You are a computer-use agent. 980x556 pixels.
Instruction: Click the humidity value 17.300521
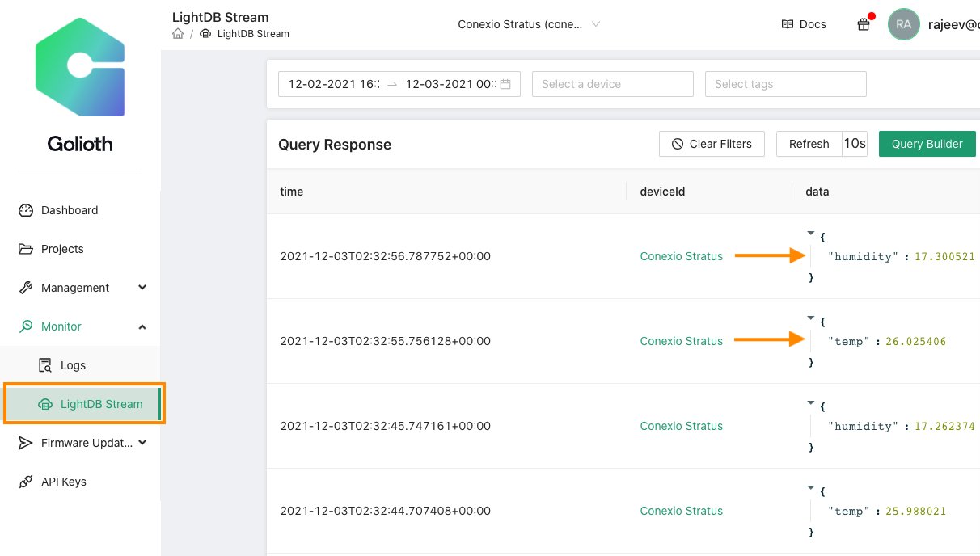[x=944, y=256]
